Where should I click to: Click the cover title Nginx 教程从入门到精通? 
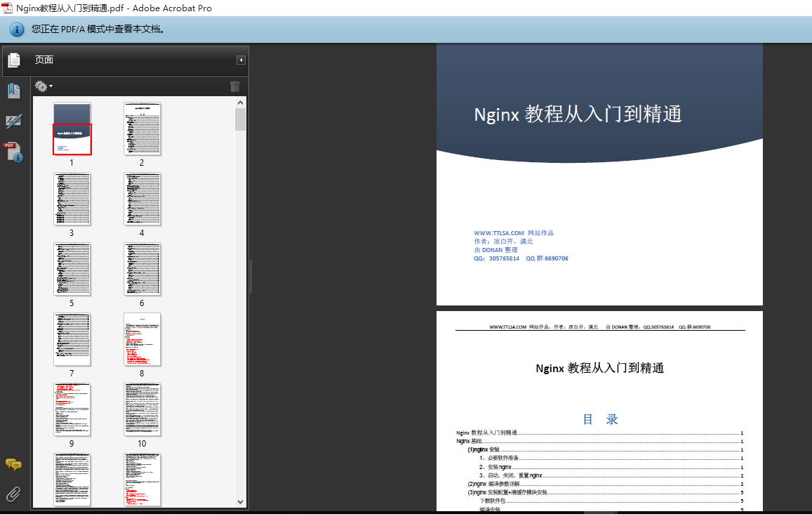pyautogui.click(x=578, y=114)
